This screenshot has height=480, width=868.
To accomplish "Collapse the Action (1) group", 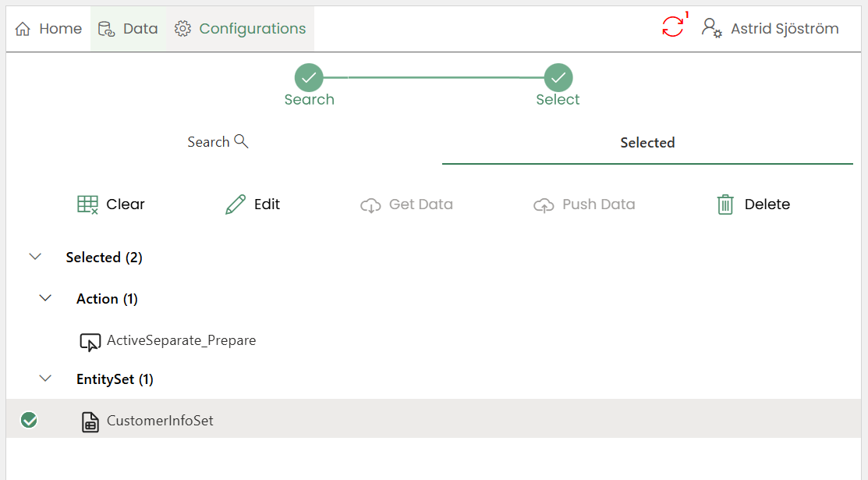I will coord(45,298).
